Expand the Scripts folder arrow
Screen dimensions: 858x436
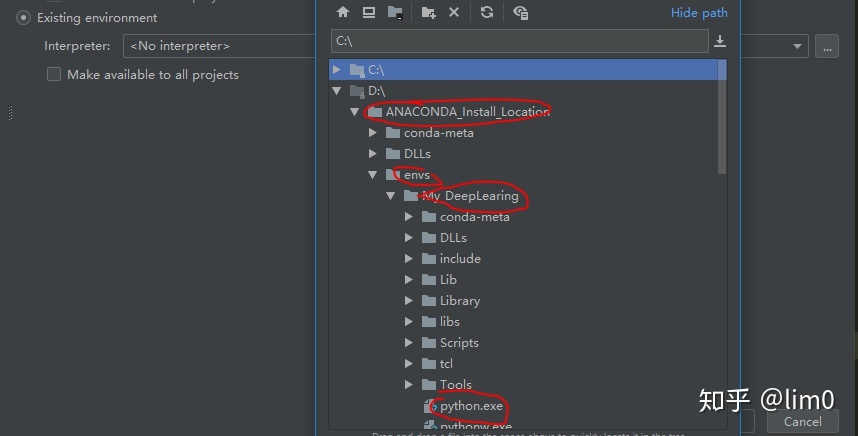pos(409,342)
